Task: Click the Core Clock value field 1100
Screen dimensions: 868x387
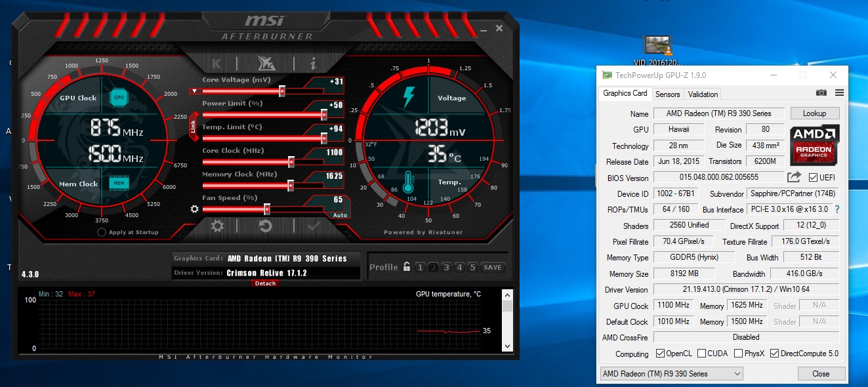Action: (x=335, y=152)
